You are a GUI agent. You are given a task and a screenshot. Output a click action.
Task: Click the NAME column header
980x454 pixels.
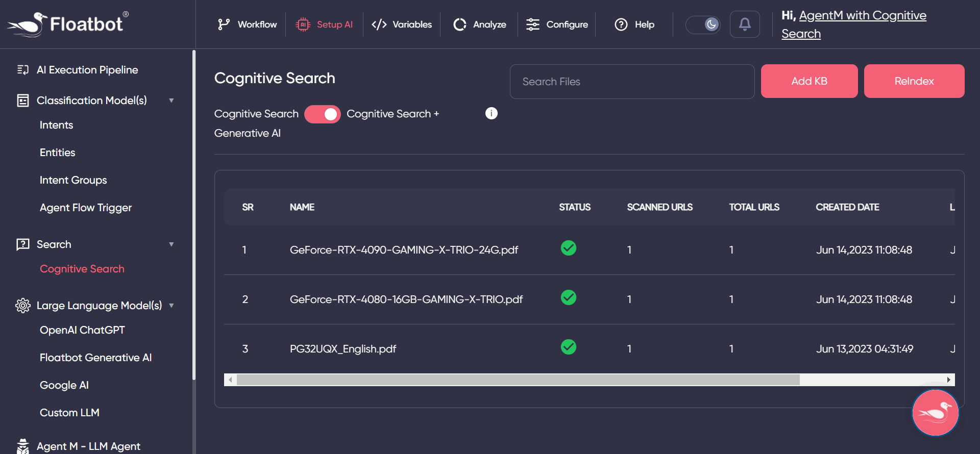[302, 207]
